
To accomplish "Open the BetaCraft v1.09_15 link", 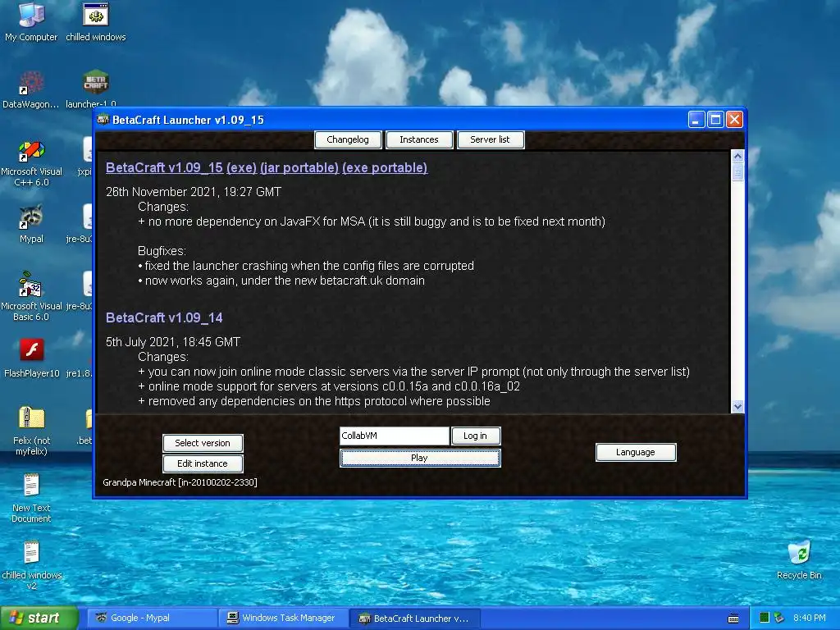I will (164, 167).
